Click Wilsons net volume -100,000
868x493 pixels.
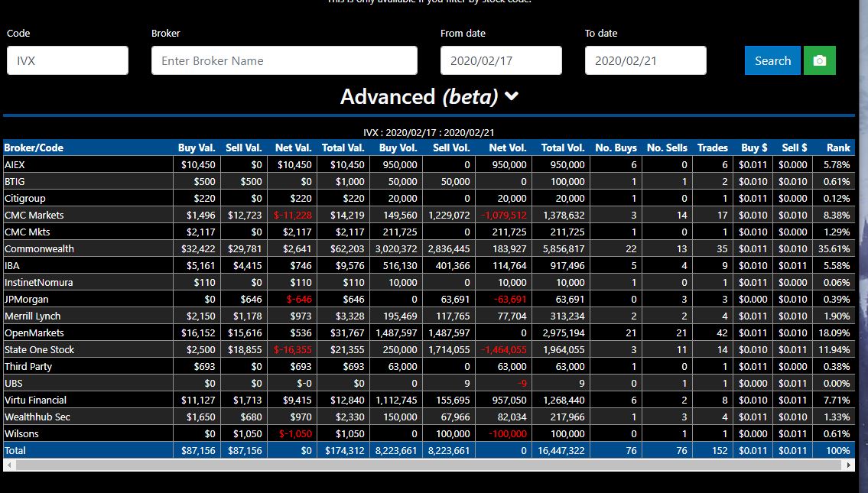[x=508, y=434]
